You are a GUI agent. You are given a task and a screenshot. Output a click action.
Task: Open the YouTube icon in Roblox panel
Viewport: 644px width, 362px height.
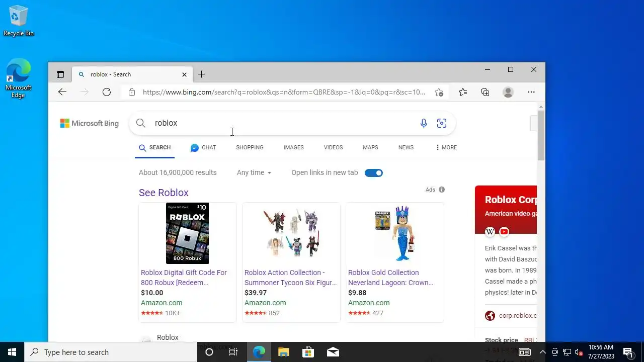pyautogui.click(x=504, y=232)
